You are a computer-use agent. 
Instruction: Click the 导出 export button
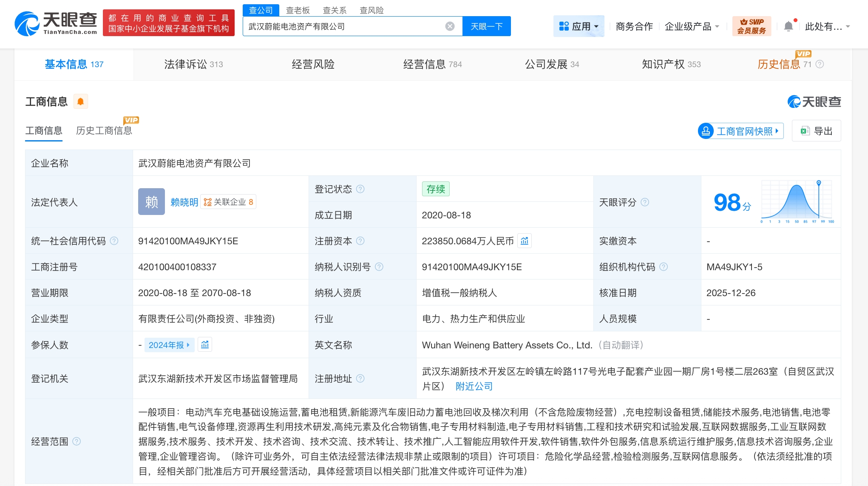(816, 131)
